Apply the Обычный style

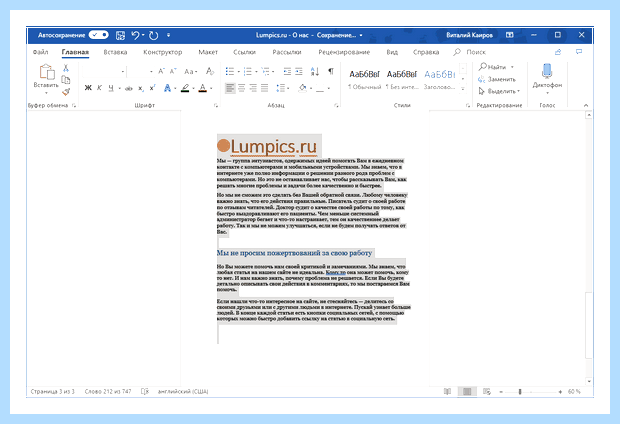tap(364, 80)
